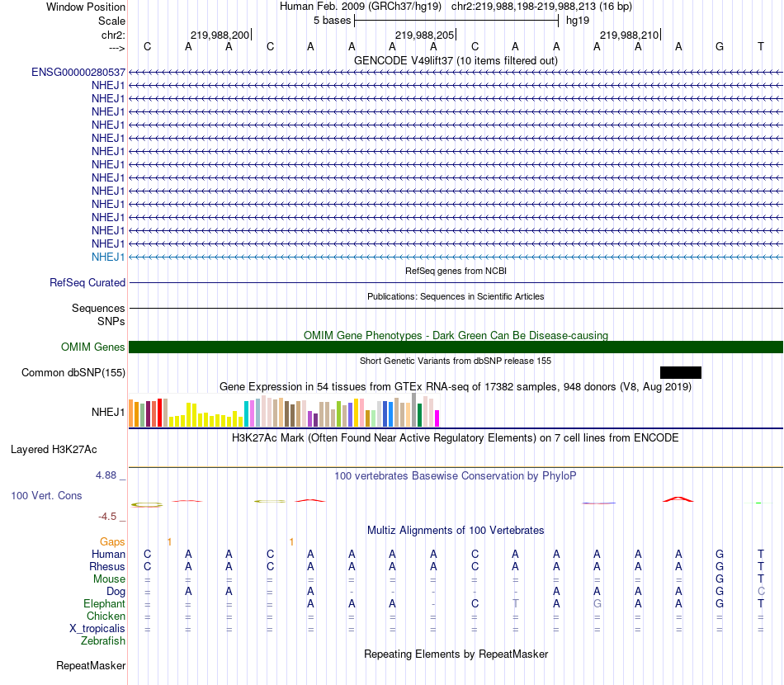Click the orange Gaps label

pyautogui.click(x=112, y=541)
